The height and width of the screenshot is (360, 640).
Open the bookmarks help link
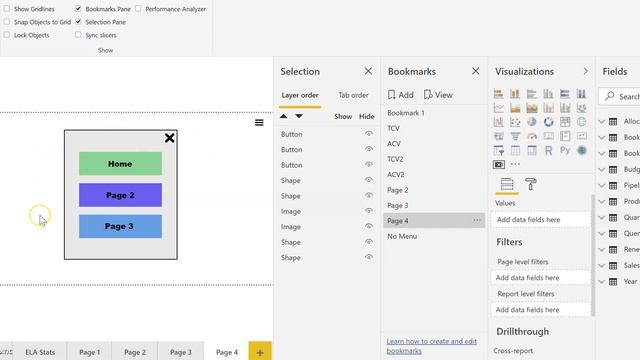coord(432,346)
